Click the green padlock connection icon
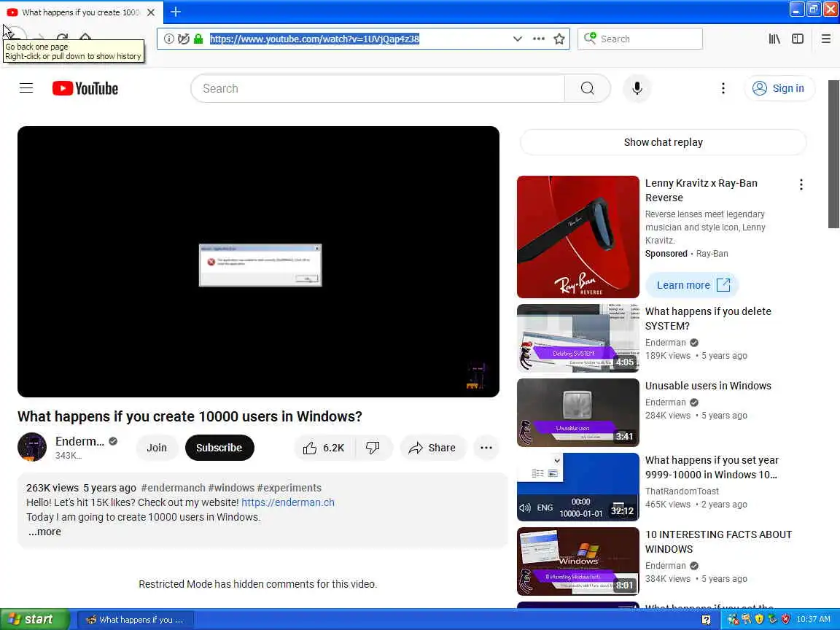 [x=198, y=39]
